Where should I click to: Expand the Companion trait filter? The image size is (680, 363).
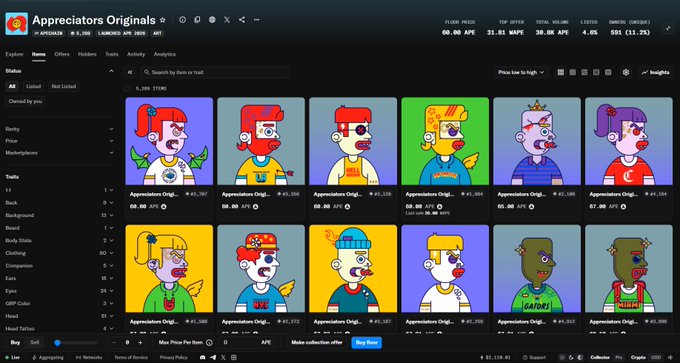coord(59,265)
